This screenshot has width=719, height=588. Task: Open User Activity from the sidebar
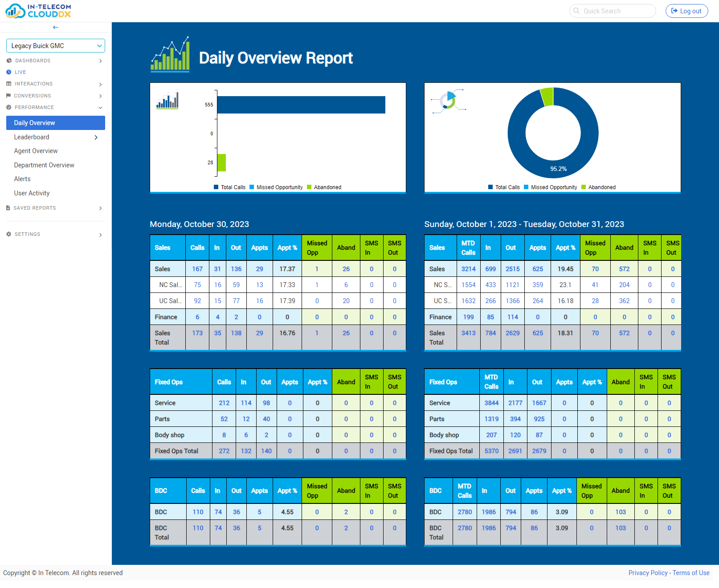click(32, 193)
